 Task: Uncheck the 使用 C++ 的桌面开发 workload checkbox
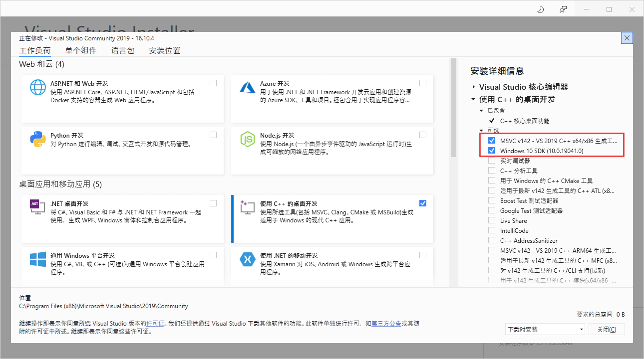(423, 203)
